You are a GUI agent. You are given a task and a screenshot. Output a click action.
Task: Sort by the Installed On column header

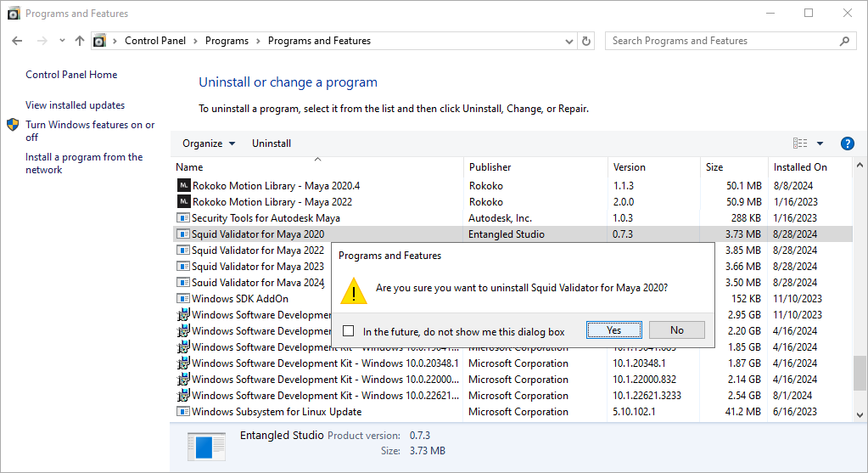point(809,166)
